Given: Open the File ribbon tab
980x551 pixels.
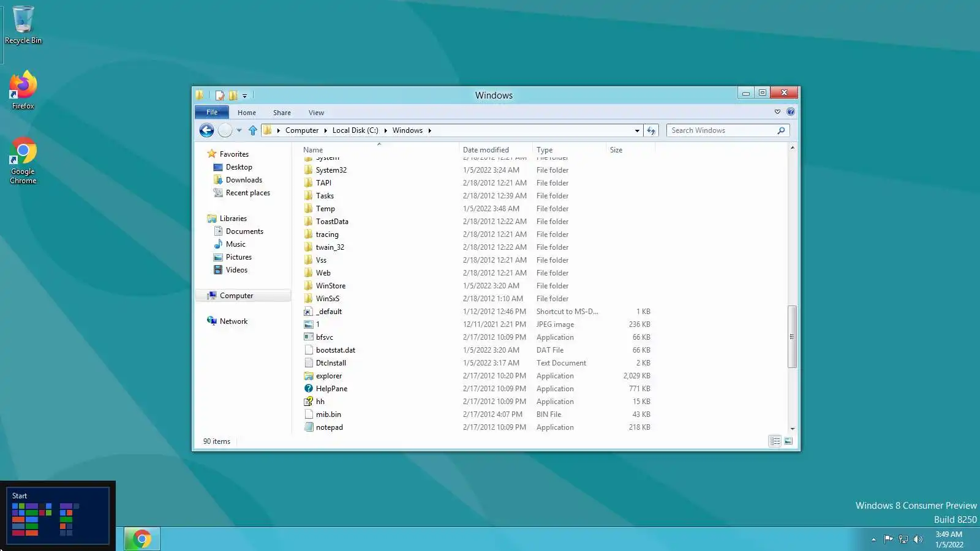Looking at the screenshot, I should [212, 112].
